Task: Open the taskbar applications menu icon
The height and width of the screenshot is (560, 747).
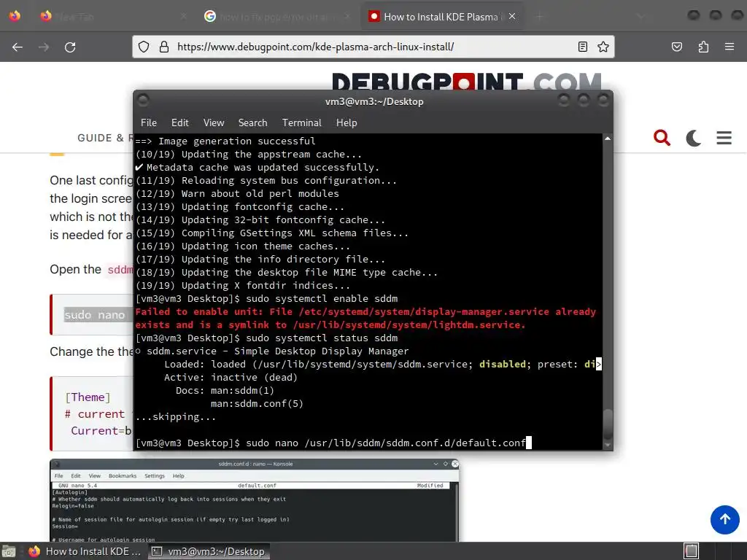Action: (x=9, y=551)
